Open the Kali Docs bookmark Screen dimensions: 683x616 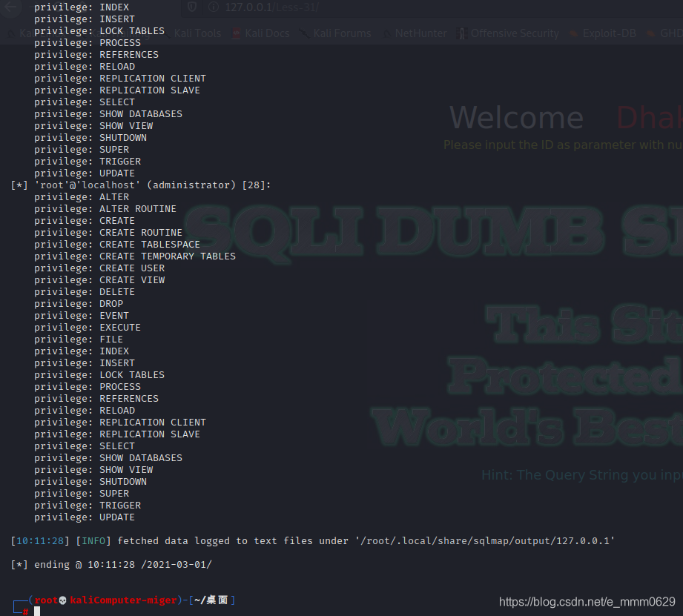point(261,33)
